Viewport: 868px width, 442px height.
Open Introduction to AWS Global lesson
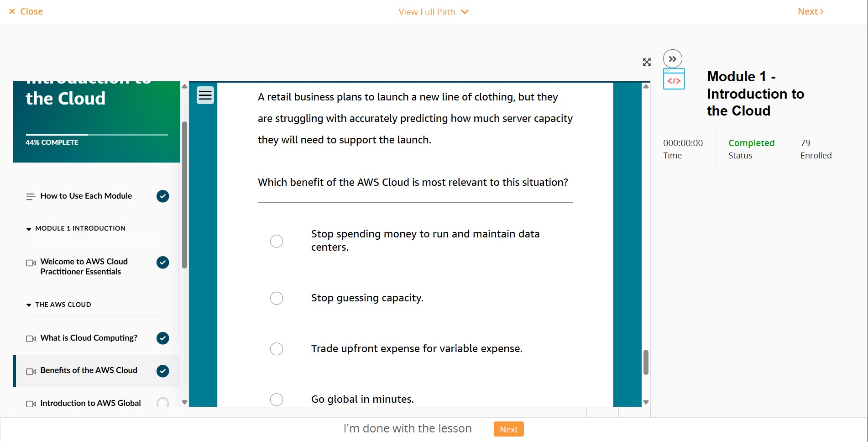(90, 403)
